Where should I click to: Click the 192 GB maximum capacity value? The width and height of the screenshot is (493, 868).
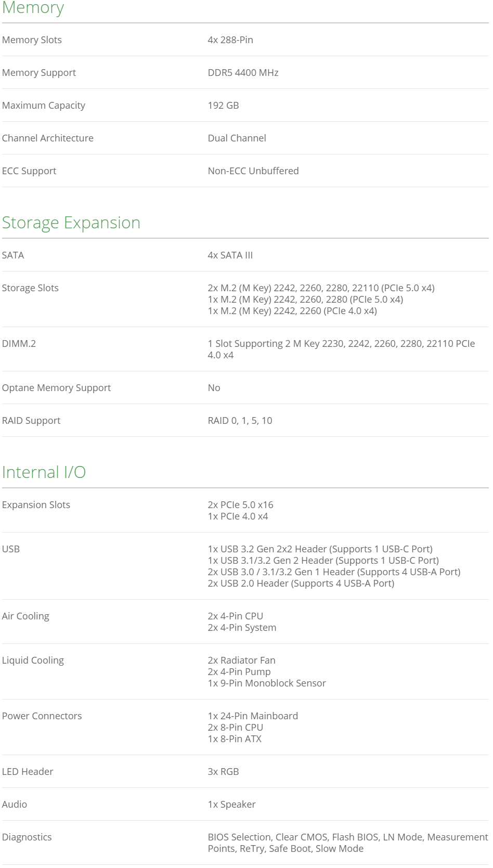pos(223,106)
